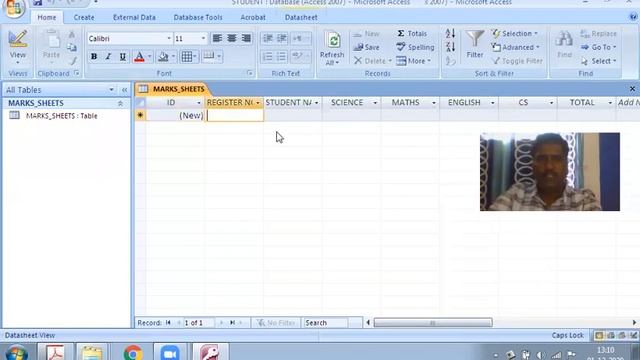Open the Create ribbon tab
The image size is (640, 360).
(84, 18)
